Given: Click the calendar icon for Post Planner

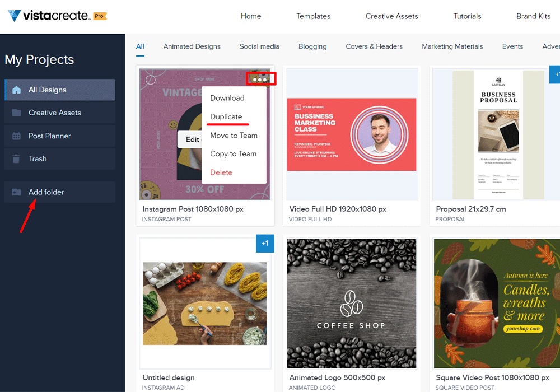Looking at the screenshot, I should point(16,136).
